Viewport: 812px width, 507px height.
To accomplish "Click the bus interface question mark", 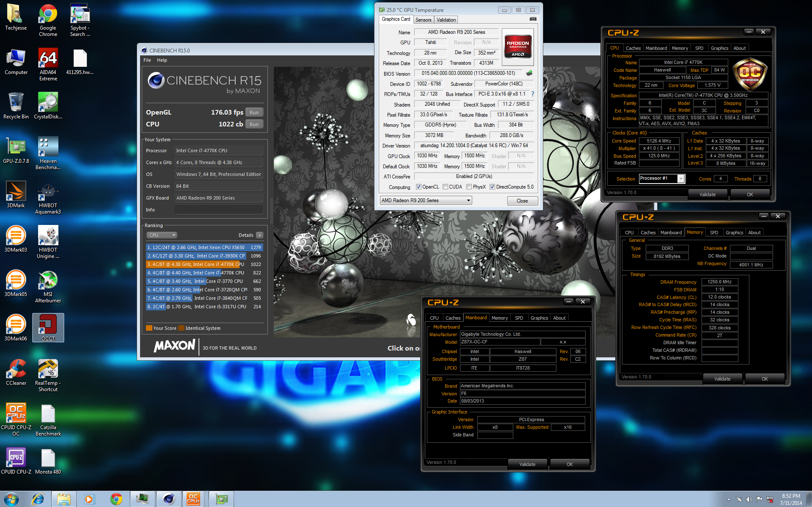I will 533,94.
